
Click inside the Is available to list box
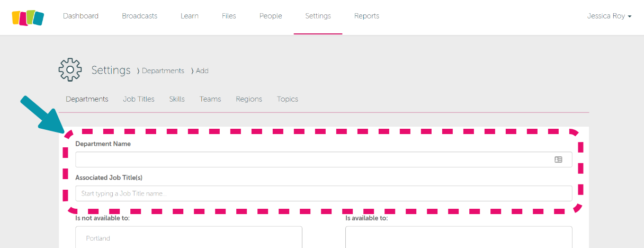coord(459,237)
